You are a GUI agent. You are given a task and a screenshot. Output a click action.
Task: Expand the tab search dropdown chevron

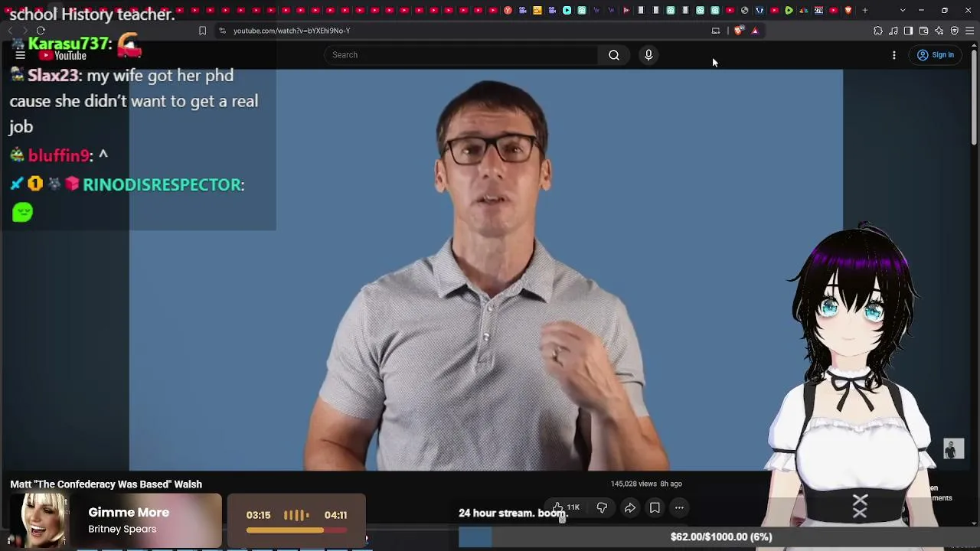[x=903, y=10]
